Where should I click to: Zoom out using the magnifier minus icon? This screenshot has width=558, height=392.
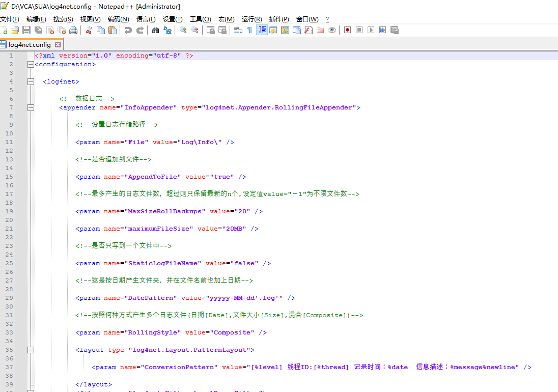194,30
